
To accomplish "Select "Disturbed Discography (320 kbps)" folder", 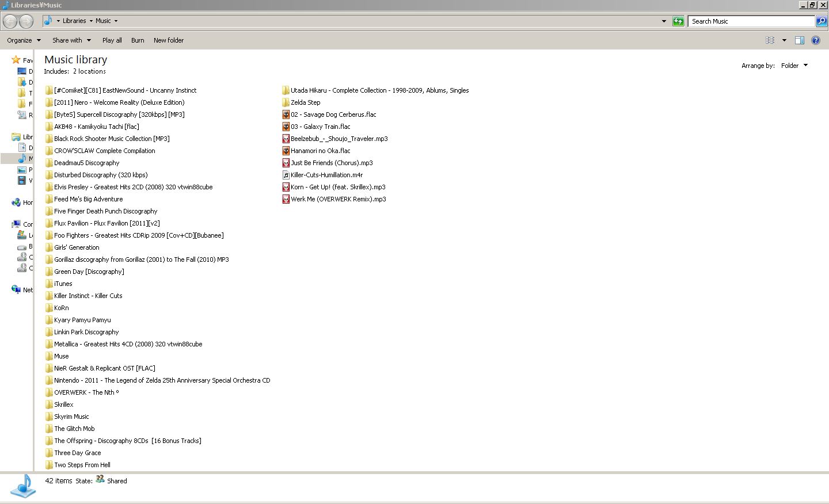I will (97, 175).
